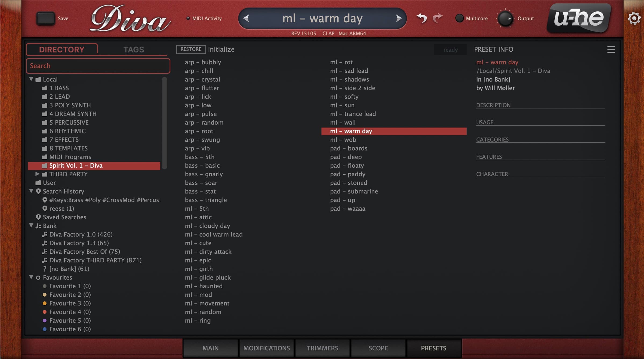Open the MODIFICATIONS tab
Image resolution: width=644 pixels, height=359 pixels.
(266, 348)
